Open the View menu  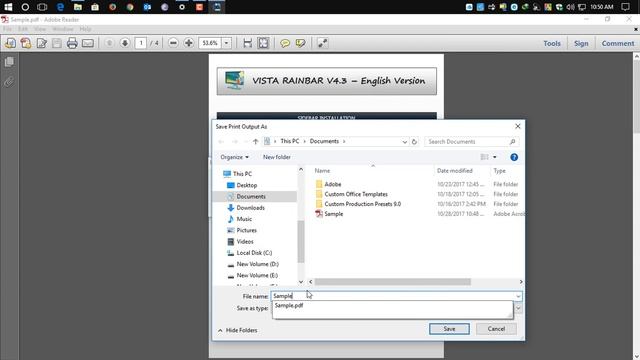point(40,29)
